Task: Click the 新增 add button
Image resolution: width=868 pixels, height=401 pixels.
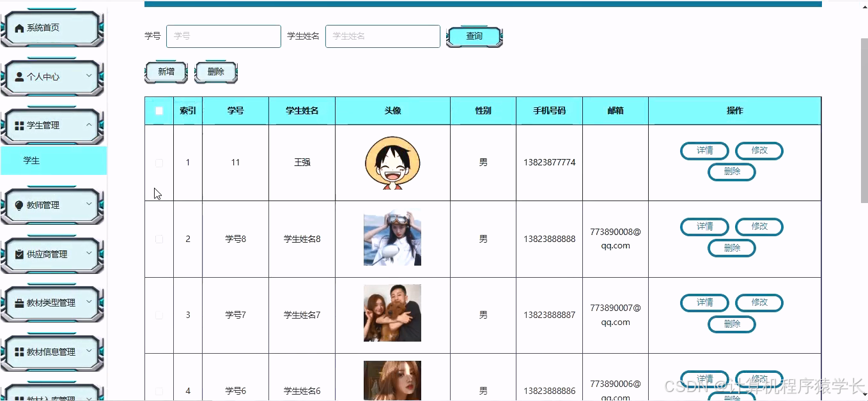Action: click(x=166, y=72)
